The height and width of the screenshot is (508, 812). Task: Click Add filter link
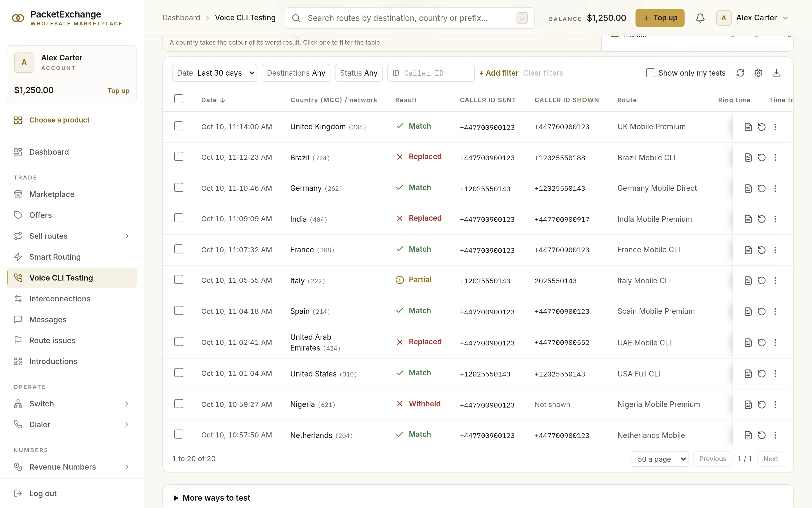(x=498, y=73)
